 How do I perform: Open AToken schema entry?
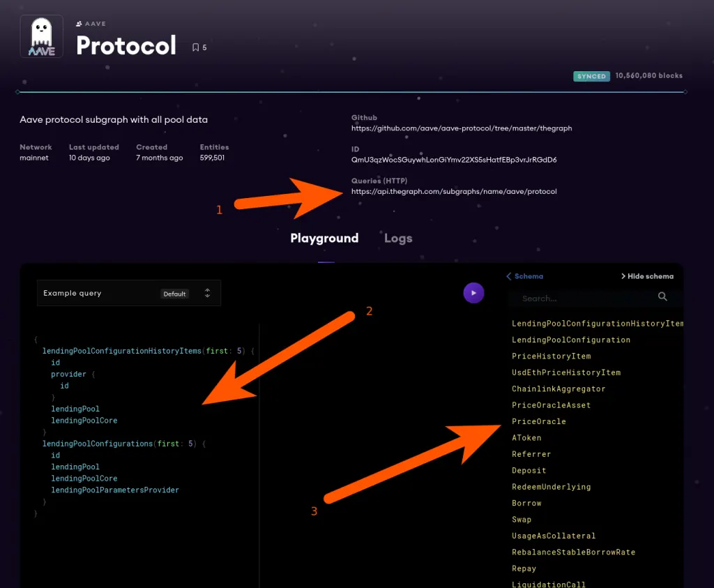[526, 438]
